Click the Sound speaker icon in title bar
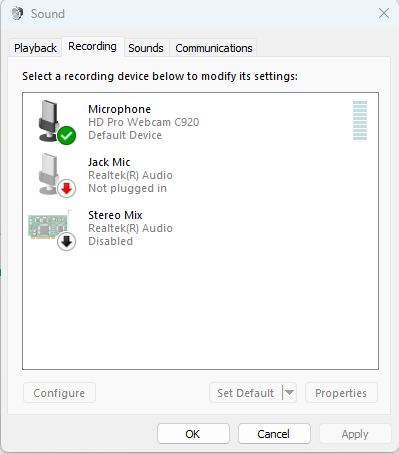 17,13
